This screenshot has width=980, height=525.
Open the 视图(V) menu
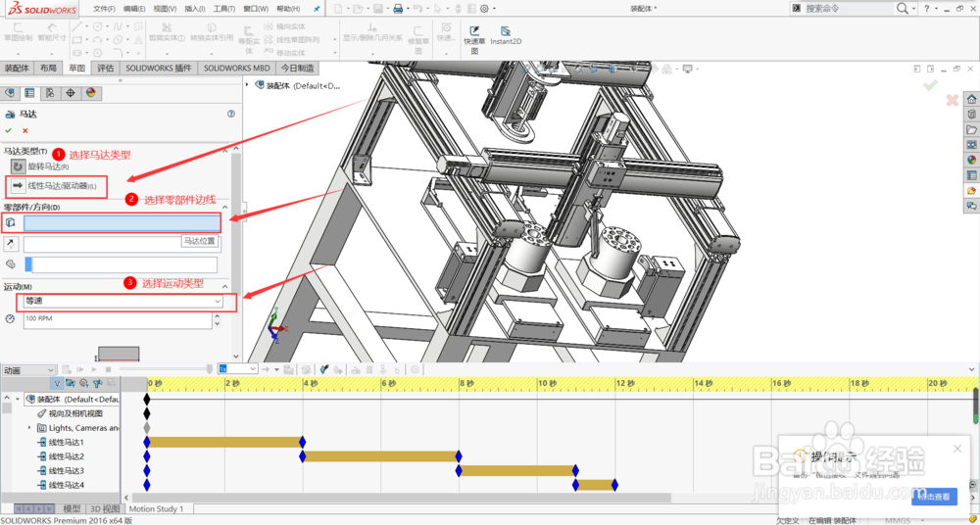[x=165, y=9]
